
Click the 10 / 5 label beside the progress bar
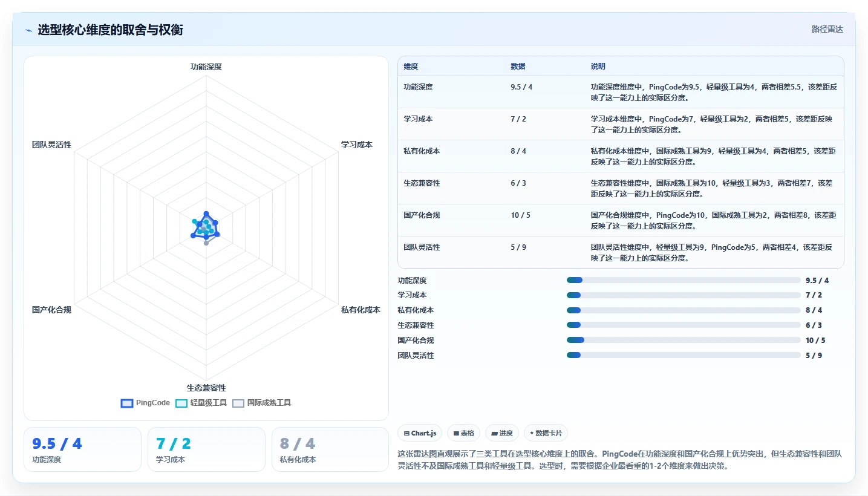(815, 341)
